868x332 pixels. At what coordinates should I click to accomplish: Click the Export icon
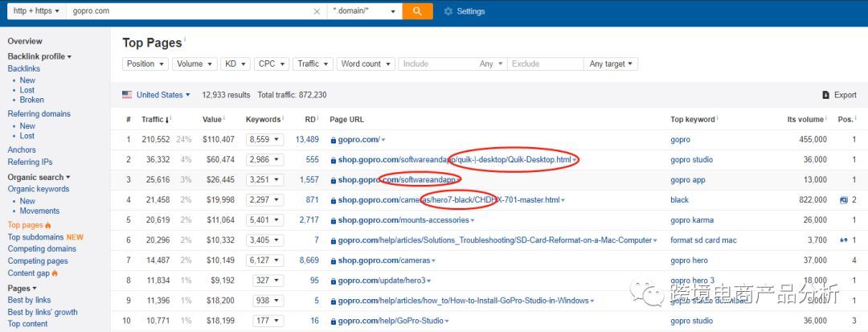click(x=825, y=95)
